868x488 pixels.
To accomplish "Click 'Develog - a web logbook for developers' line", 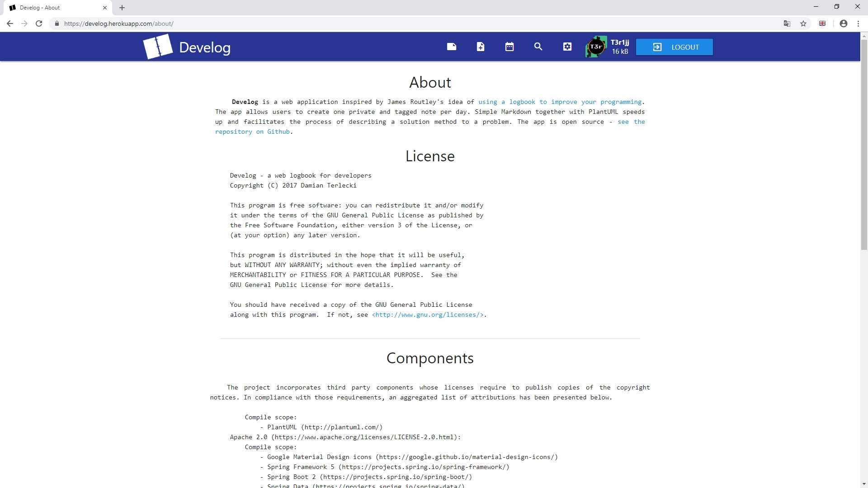I will click(x=301, y=176).
